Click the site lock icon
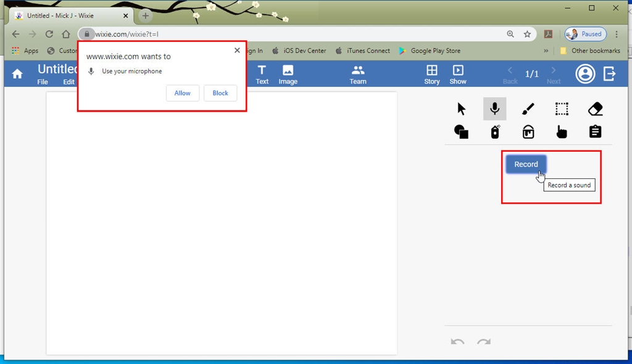The width and height of the screenshot is (632, 364). (86, 35)
